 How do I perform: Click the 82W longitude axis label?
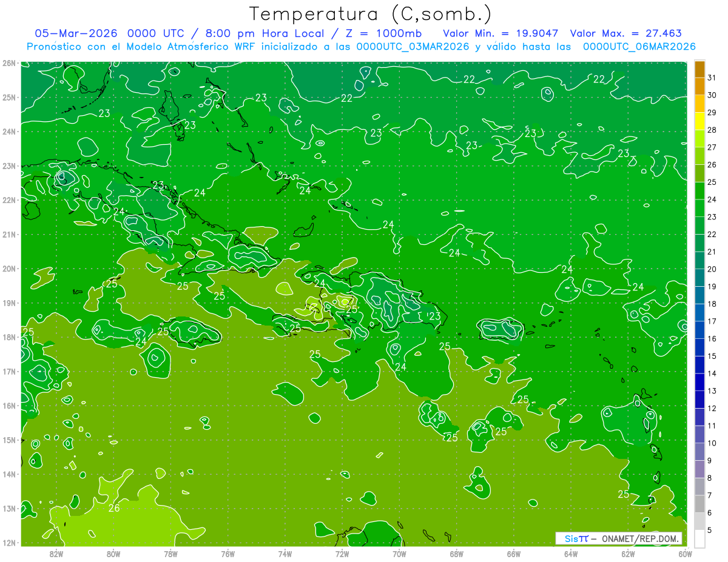pyautogui.click(x=56, y=554)
